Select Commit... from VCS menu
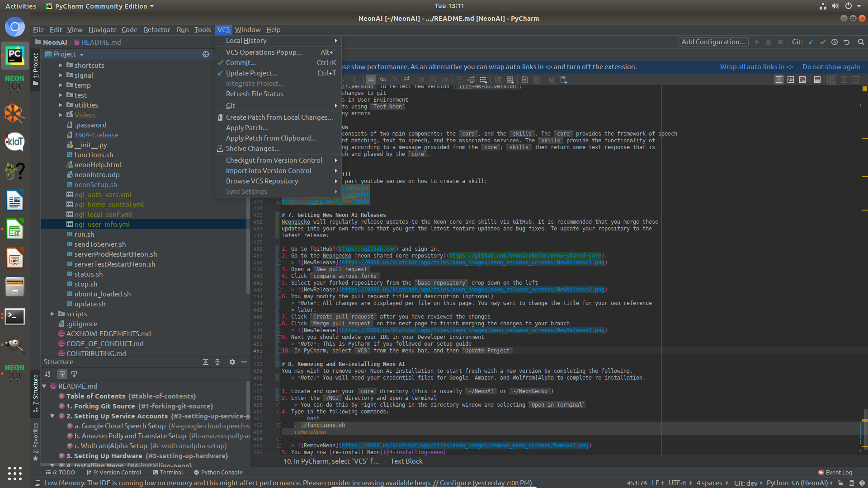 point(278,63)
